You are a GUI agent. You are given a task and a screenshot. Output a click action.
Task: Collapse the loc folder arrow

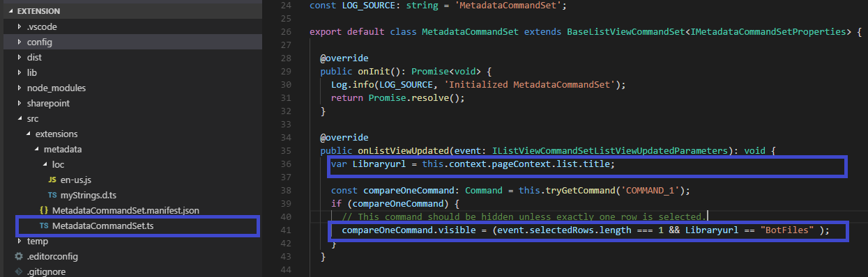click(45, 164)
